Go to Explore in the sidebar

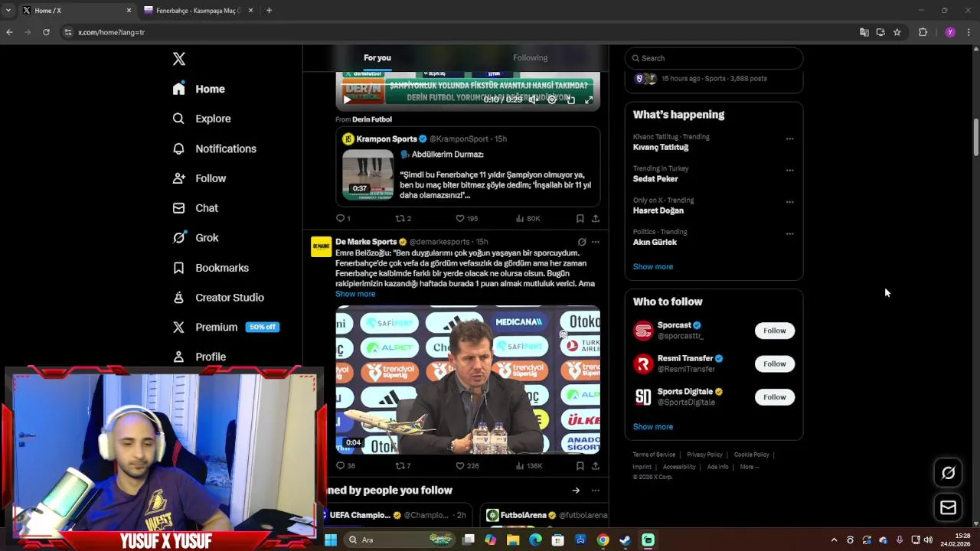tap(201, 119)
